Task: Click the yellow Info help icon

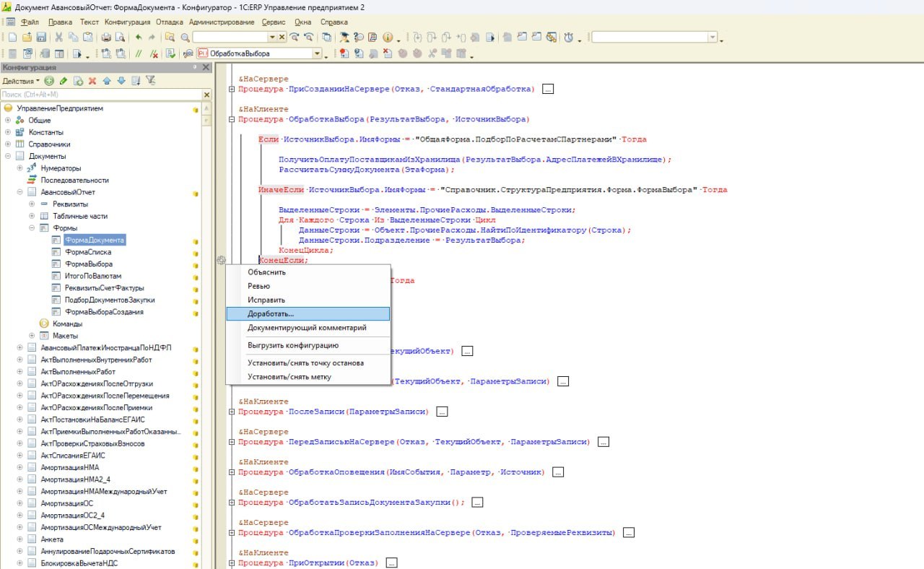Action: point(388,37)
